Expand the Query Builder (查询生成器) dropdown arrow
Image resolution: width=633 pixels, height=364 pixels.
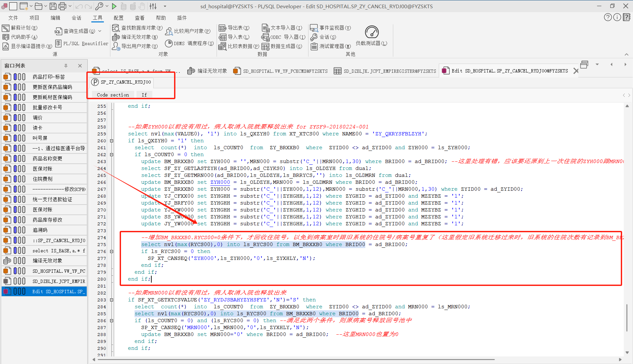click(100, 31)
